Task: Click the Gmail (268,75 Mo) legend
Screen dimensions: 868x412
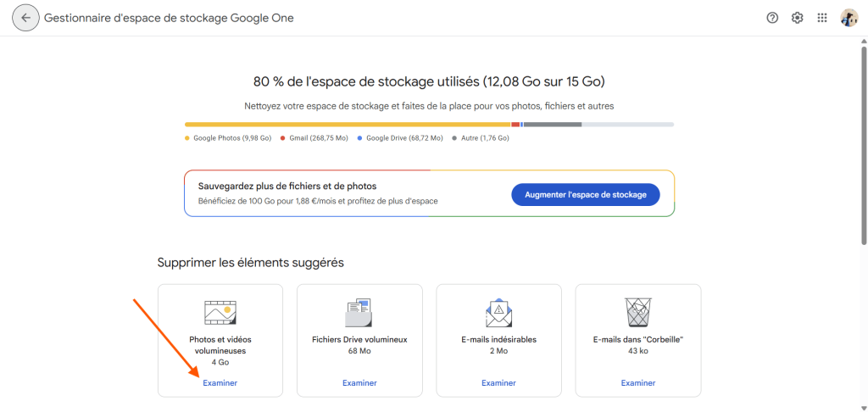Action: click(x=314, y=138)
